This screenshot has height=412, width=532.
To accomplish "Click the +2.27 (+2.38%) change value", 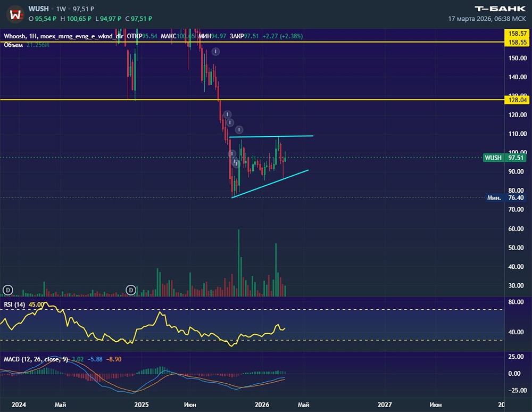I will (x=282, y=36).
